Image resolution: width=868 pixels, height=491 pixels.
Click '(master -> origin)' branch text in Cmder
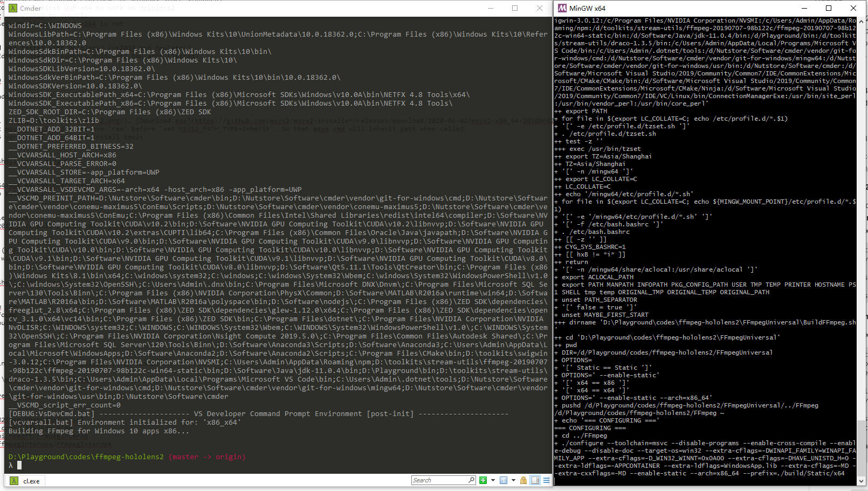[x=207, y=457]
